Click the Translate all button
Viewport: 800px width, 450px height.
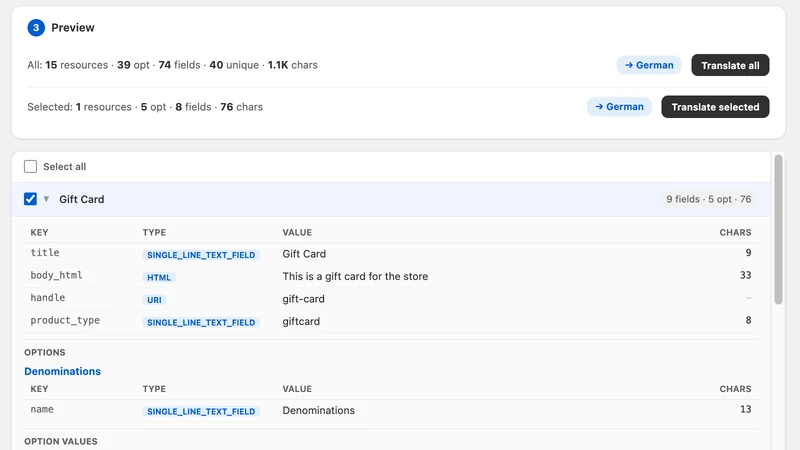pyautogui.click(x=730, y=65)
